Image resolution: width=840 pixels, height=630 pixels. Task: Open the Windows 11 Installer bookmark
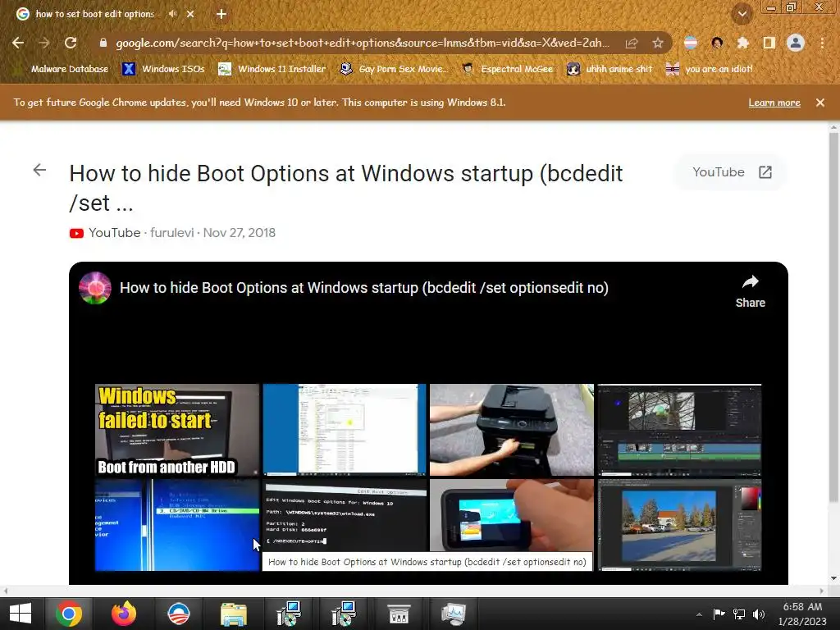(x=272, y=69)
